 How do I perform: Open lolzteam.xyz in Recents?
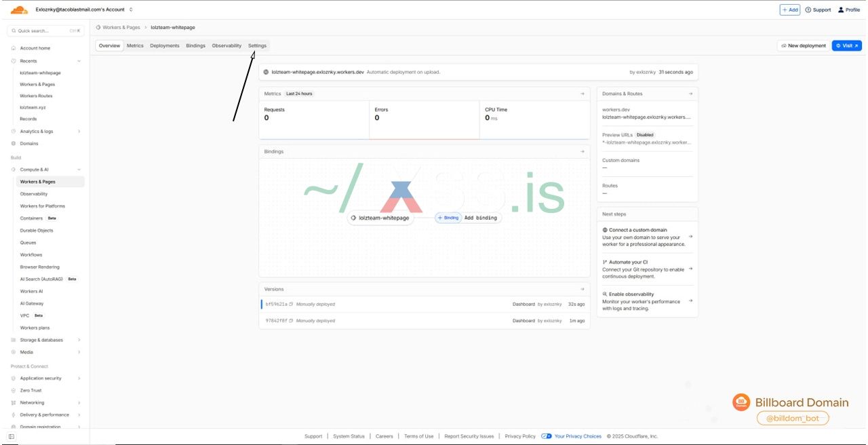coord(33,107)
